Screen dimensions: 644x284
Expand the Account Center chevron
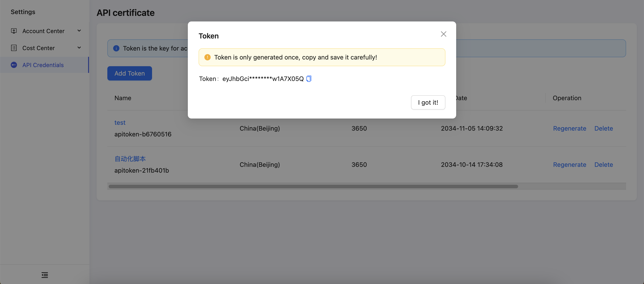[79, 31]
